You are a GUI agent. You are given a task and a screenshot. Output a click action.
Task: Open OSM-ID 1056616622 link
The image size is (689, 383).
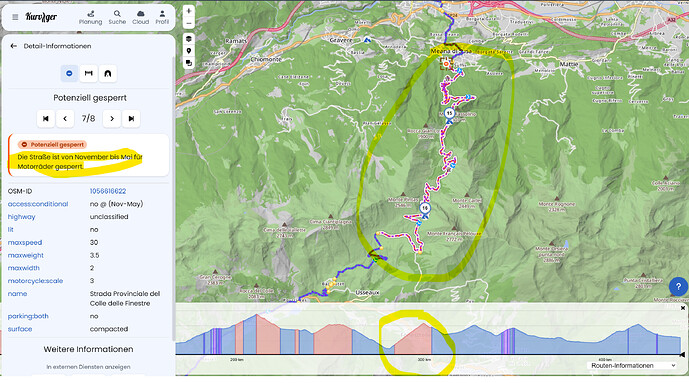click(x=108, y=191)
